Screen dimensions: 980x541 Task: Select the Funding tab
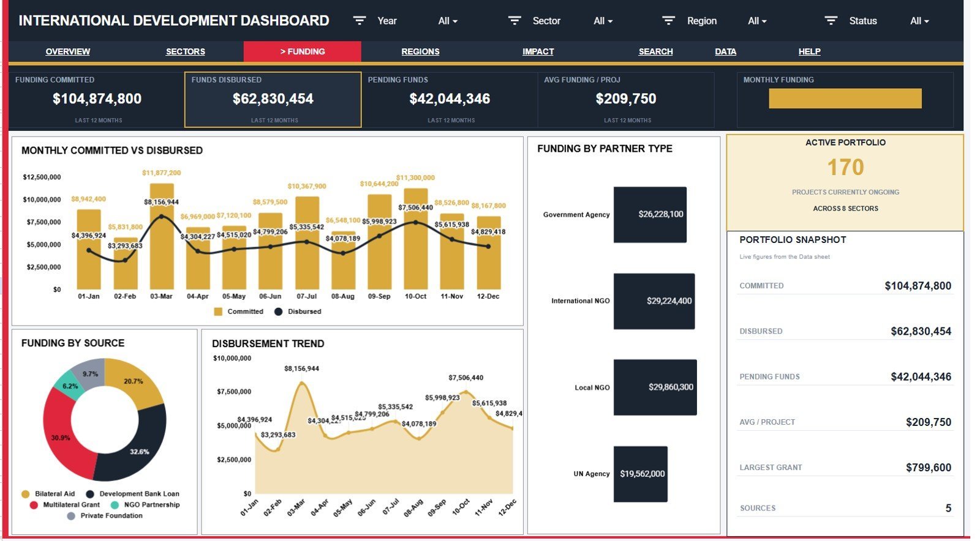(303, 51)
